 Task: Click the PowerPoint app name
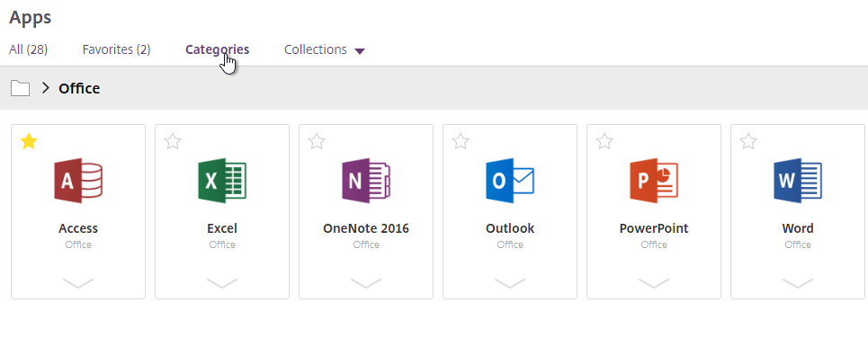click(654, 228)
